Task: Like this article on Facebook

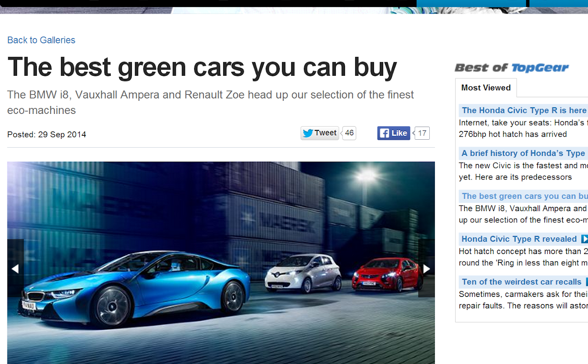Action: click(x=394, y=133)
